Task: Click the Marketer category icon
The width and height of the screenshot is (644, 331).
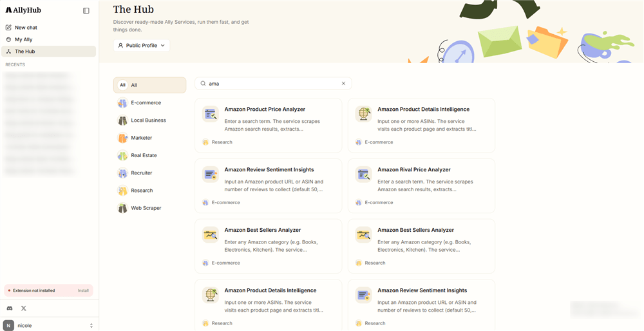Action: pyautogui.click(x=122, y=138)
